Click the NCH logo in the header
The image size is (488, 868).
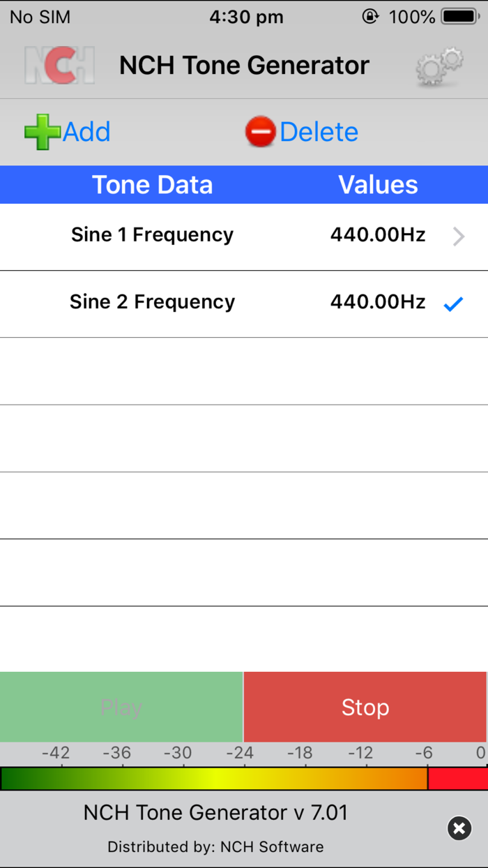[x=59, y=65]
